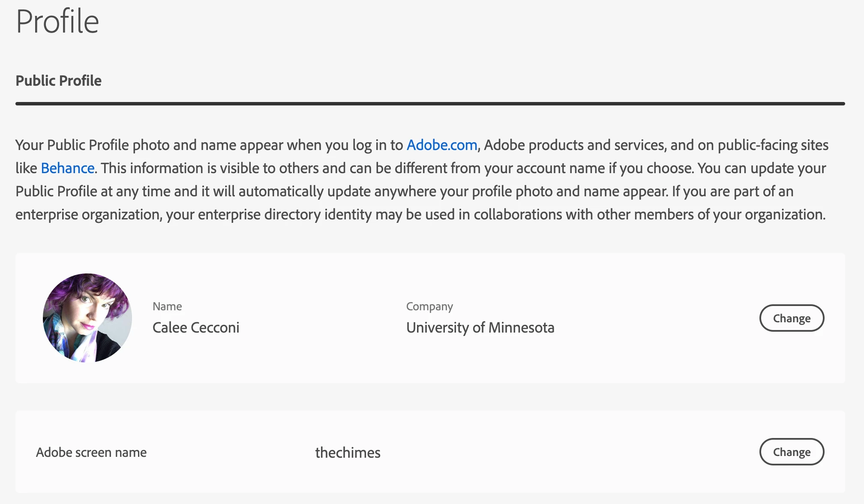This screenshot has width=864, height=504.
Task: Open the Behance link
Action: pos(68,168)
